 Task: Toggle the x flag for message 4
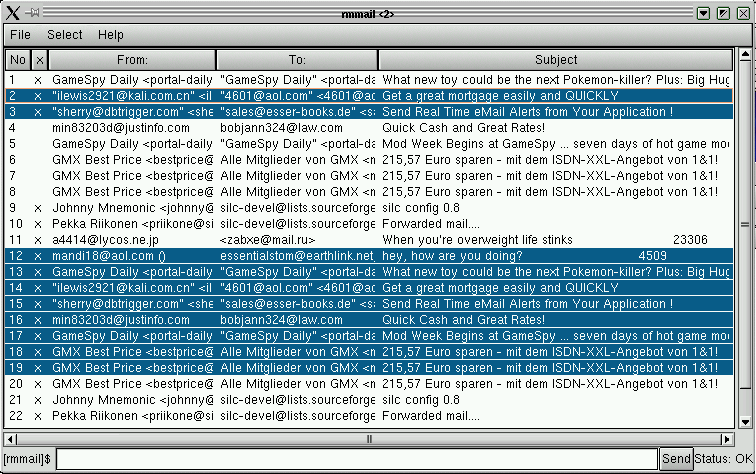click(39, 128)
